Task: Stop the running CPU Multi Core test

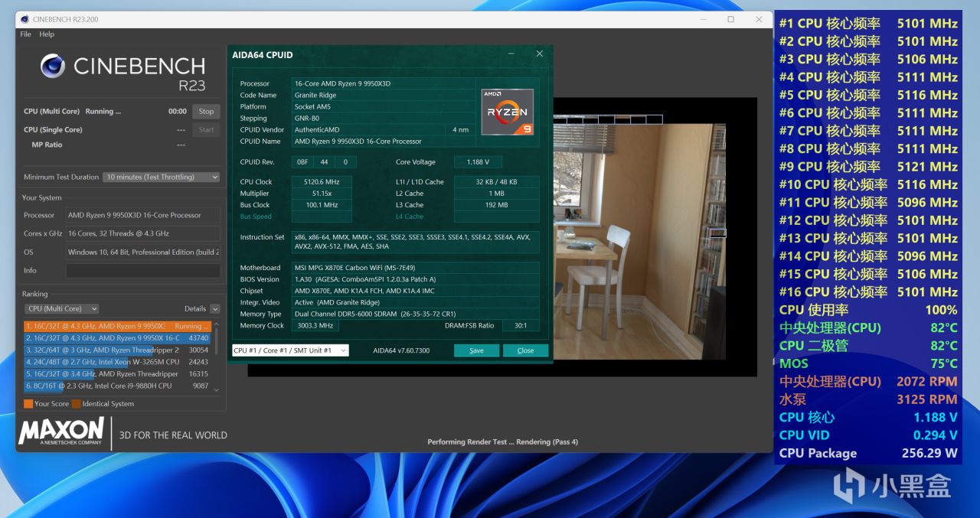Action: click(205, 111)
